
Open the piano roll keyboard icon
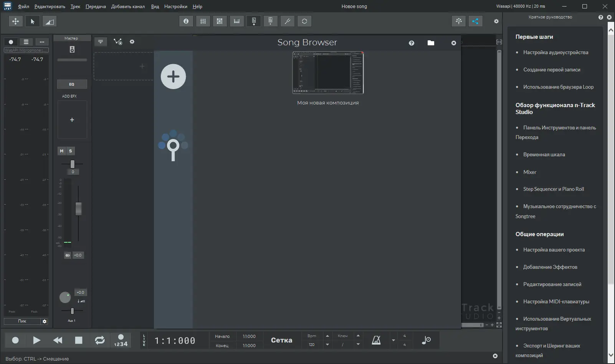[237, 22]
